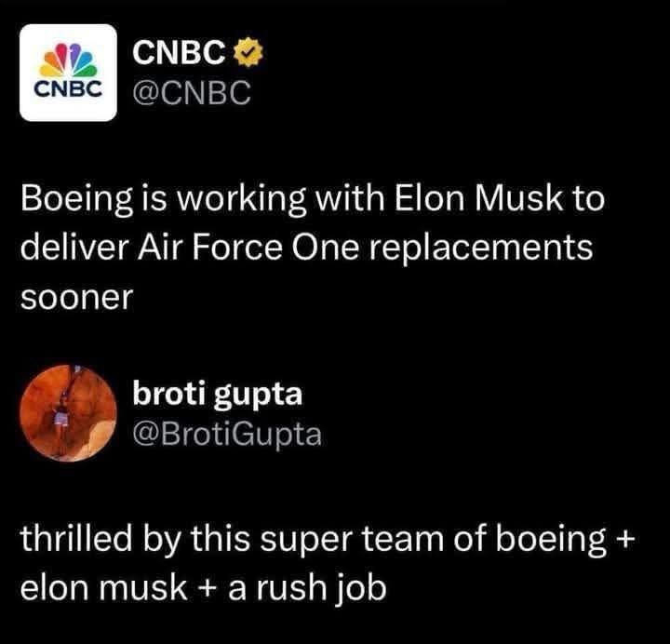
Task: Open the @BrotiGupta handle
Action: tap(228, 433)
